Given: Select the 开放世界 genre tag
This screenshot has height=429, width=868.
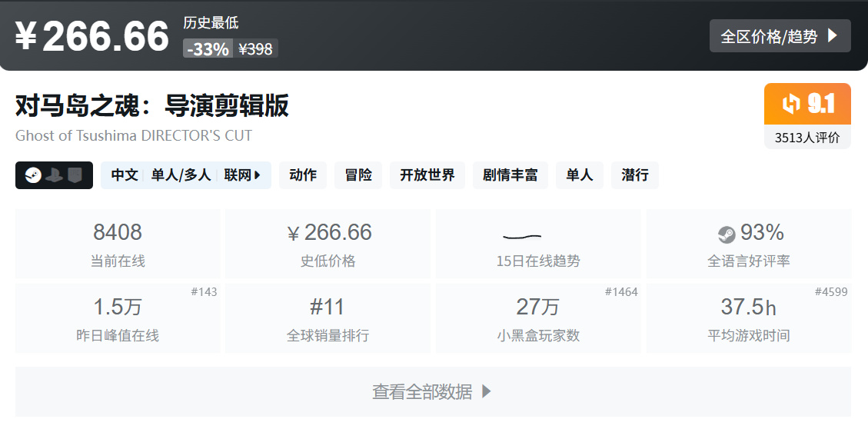Looking at the screenshot, I should [x=427, y=175].
